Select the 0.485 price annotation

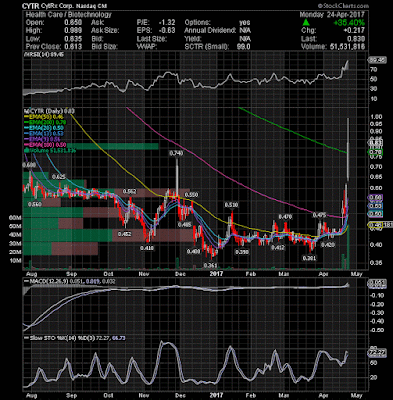[184, 225]
